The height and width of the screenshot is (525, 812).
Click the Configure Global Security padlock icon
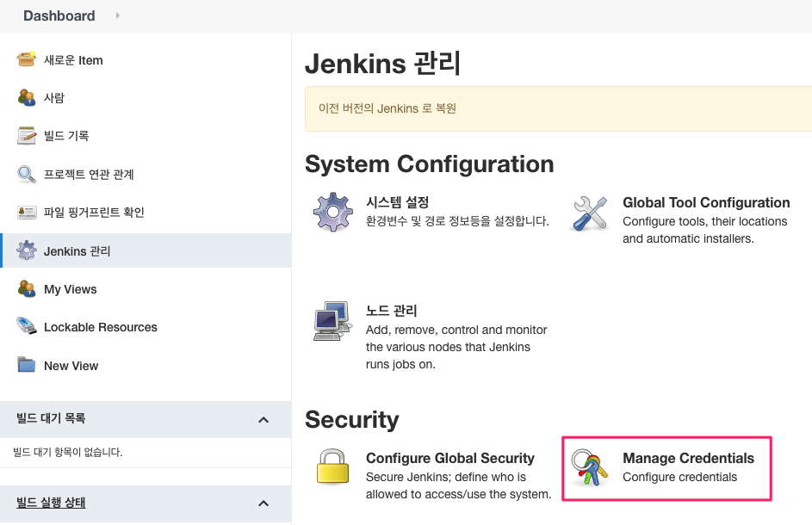[332, 467]
